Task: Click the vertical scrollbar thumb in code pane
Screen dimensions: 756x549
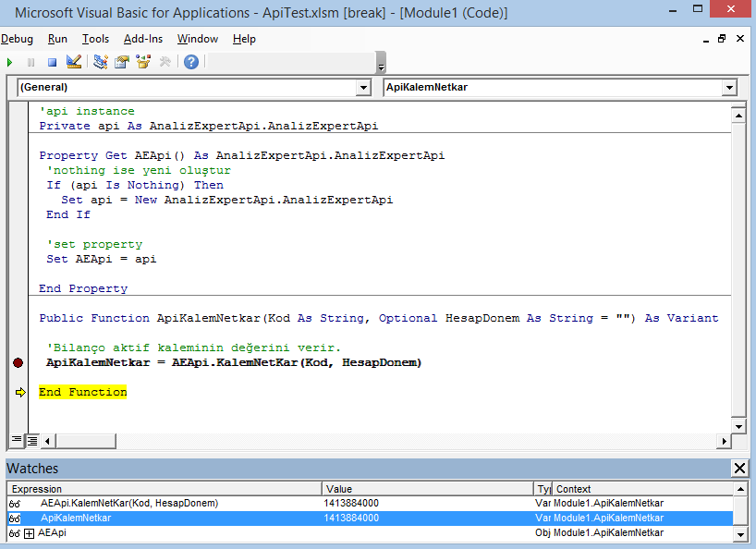Action: 738,271
